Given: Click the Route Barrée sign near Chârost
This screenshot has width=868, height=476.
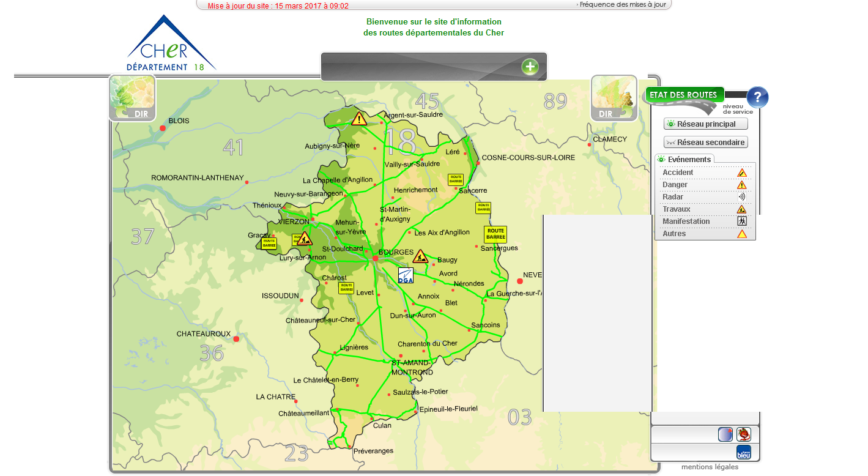Looking at the screenshot, I should click(346, 288).
